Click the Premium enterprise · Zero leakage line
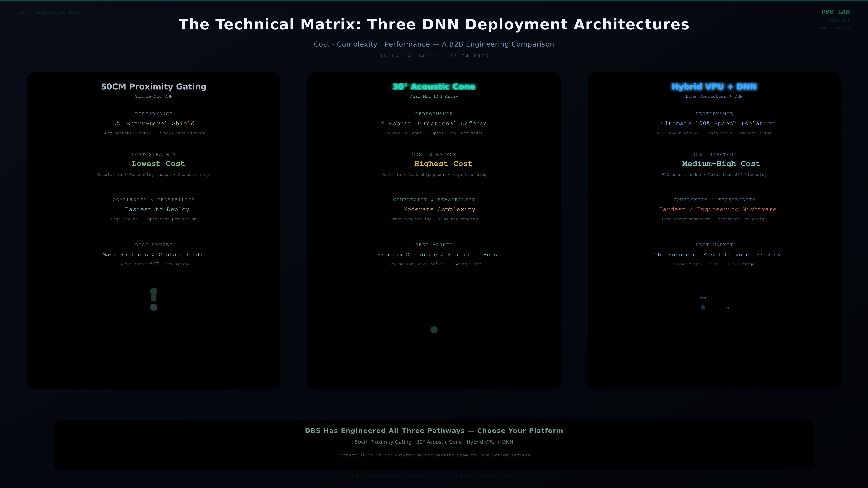Image resolution: width=868 pixels, height=488 pixels. point(714,264)
